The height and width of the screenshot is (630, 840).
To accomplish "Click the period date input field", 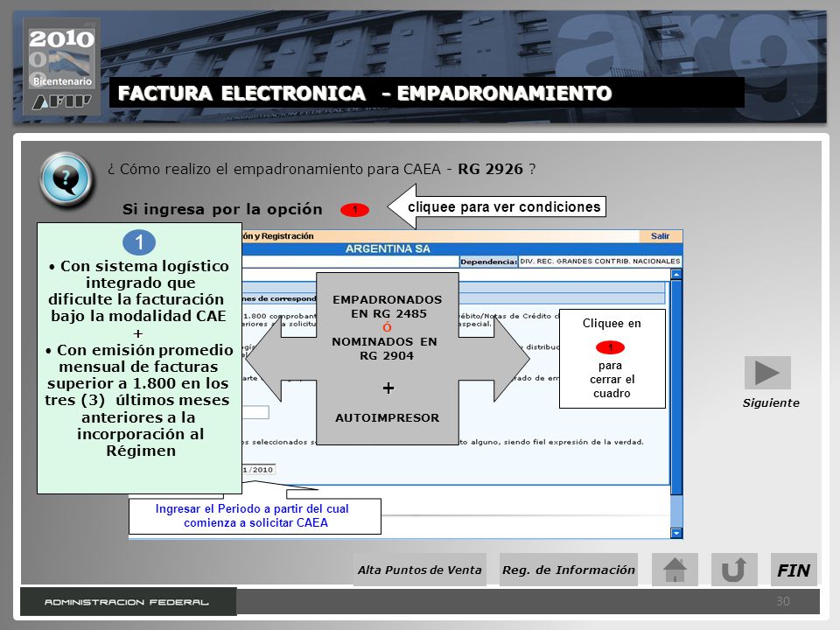I will point(258,469).
